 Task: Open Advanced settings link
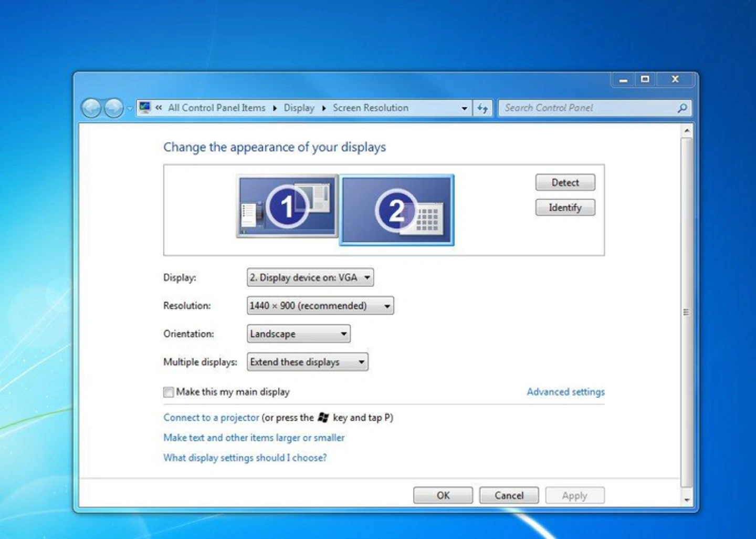tap(565, 391)
